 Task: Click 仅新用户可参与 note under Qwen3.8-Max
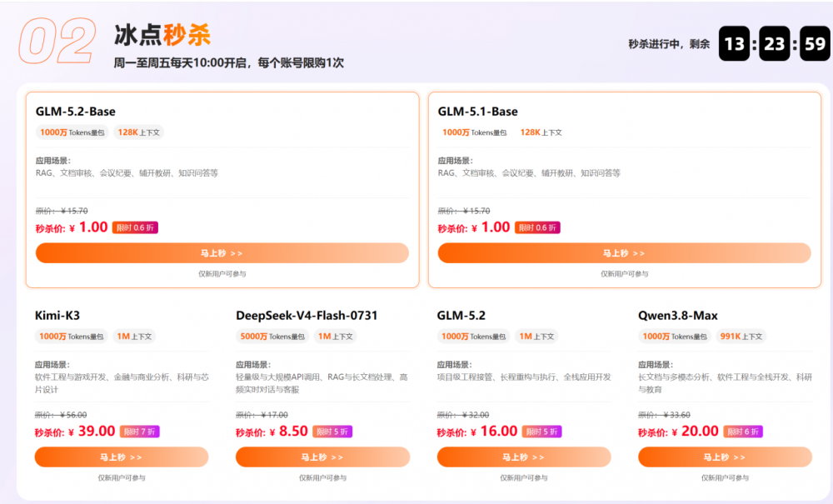(726, 478)
